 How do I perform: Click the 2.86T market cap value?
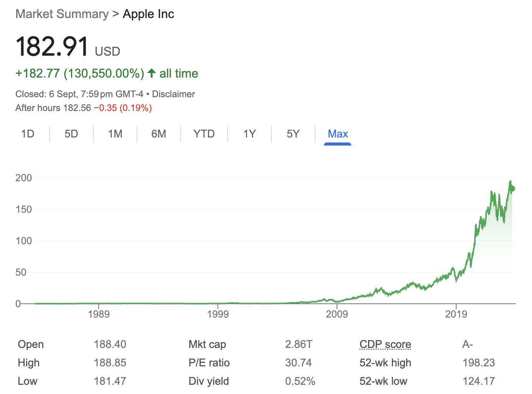pos(299,344)
